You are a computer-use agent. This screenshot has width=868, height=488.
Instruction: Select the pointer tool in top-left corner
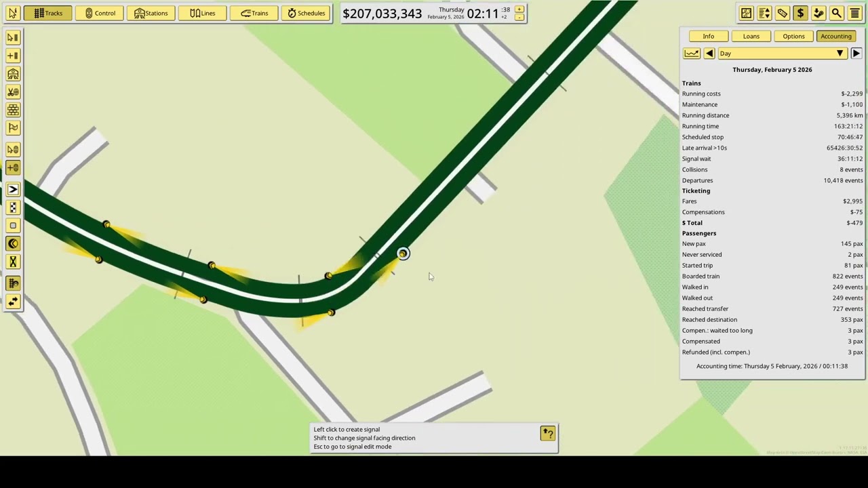pos(12,13)
